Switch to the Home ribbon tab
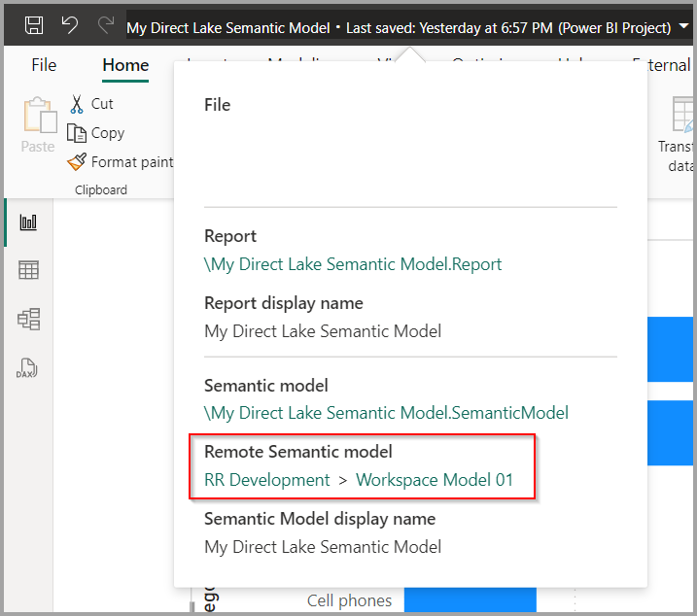 pyautogui.click(x=125, y=65)
